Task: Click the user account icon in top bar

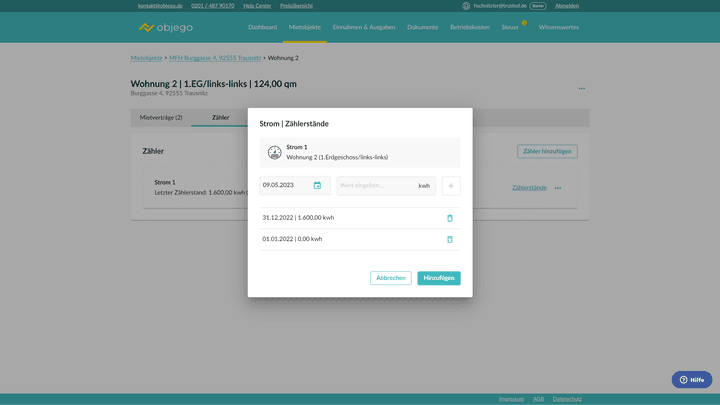Action: coord(466,5)
